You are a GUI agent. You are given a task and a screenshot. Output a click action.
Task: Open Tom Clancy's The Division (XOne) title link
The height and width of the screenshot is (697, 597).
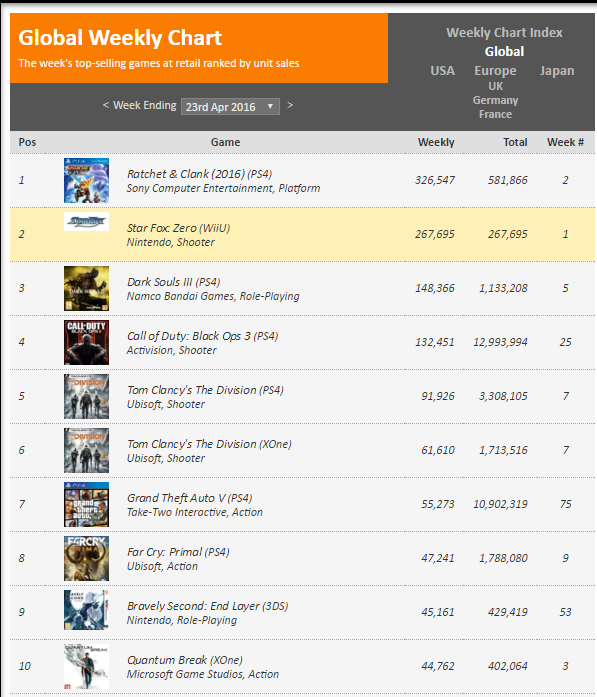pos(209,444)
